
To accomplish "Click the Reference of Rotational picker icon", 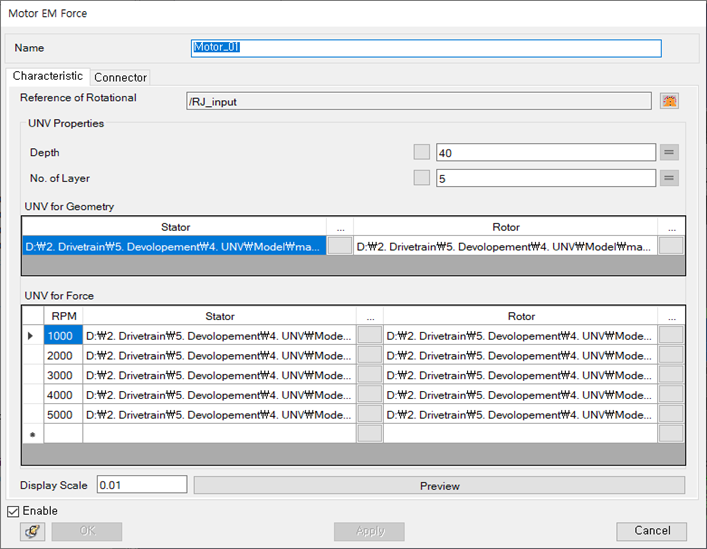I will pos(670,101).
